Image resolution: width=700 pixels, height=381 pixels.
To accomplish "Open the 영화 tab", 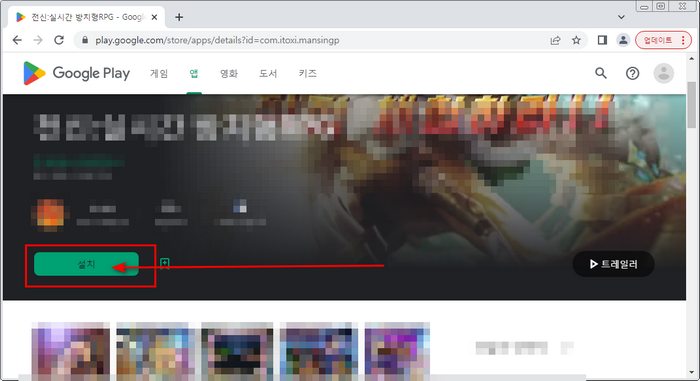I will coord(229,74).
